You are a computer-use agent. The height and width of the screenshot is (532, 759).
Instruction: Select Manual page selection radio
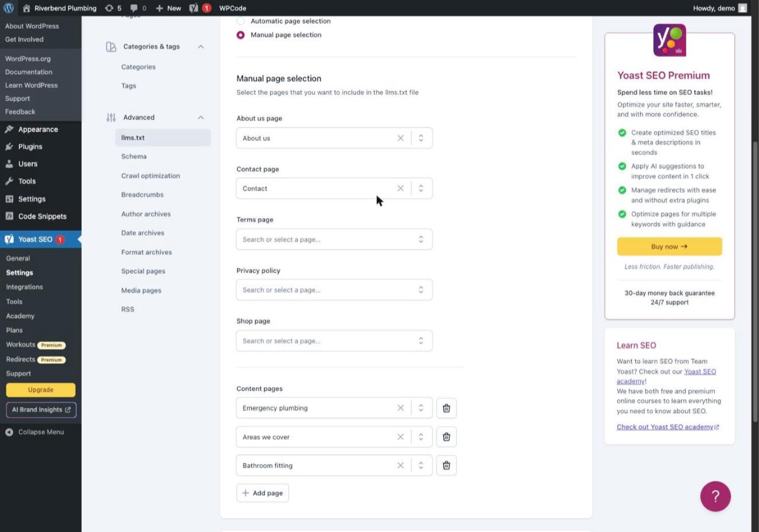(x=240, y=35)
